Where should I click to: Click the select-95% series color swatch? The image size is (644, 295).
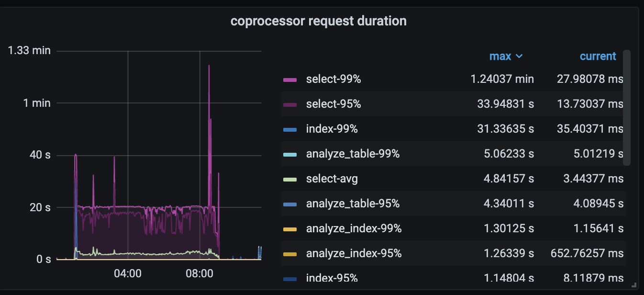(x=290, y=104)
